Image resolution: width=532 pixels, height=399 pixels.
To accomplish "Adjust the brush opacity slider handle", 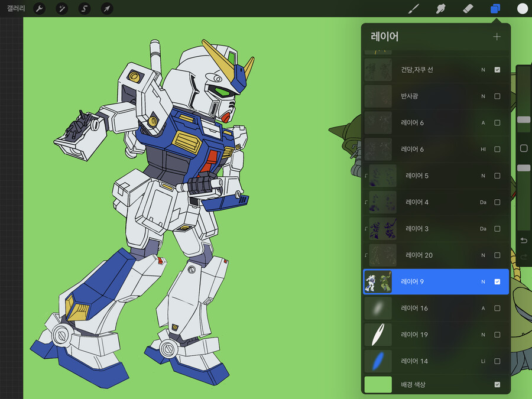I will 524,168.
